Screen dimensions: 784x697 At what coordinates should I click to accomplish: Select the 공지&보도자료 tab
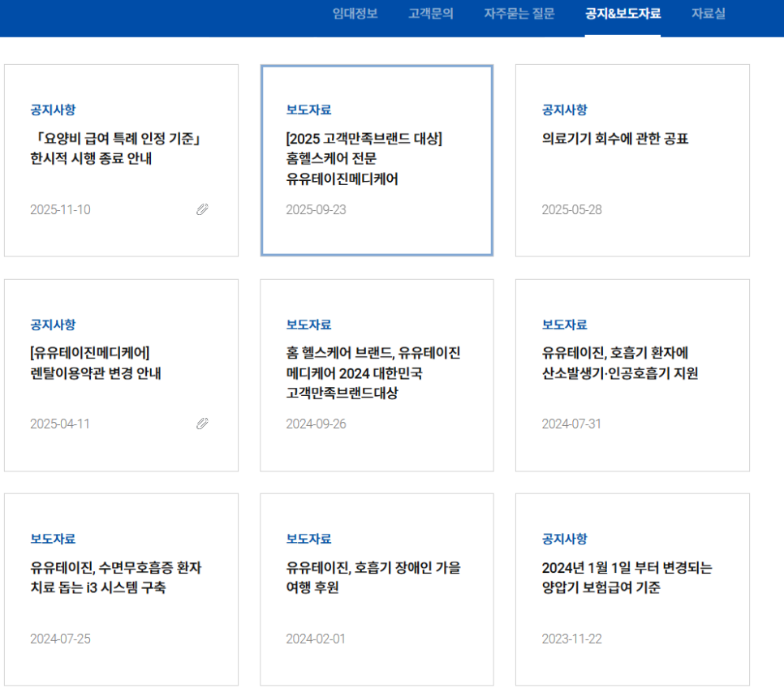pos(622,14)
